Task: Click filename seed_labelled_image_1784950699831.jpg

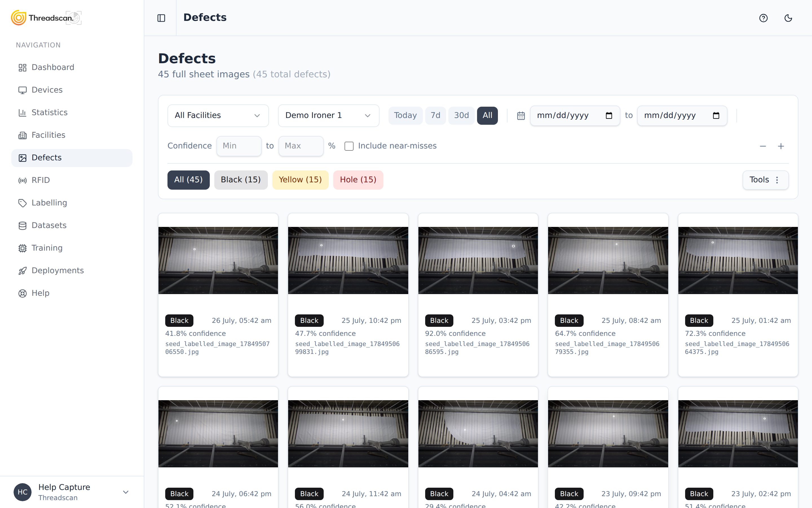Action: pos(347,348)
